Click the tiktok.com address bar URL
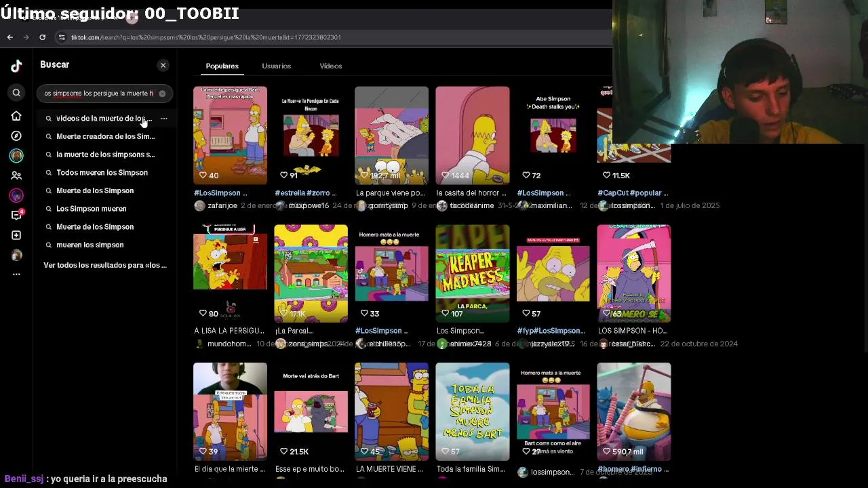The image size is (868, 488). (206, 37)
